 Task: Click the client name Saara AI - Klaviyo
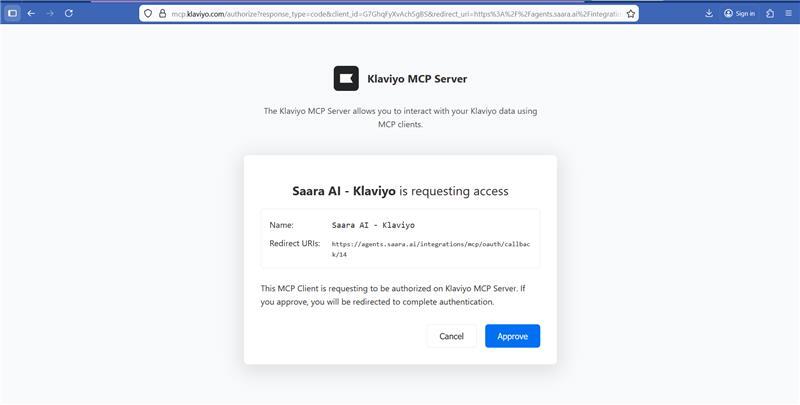click(x=373, y=225)
